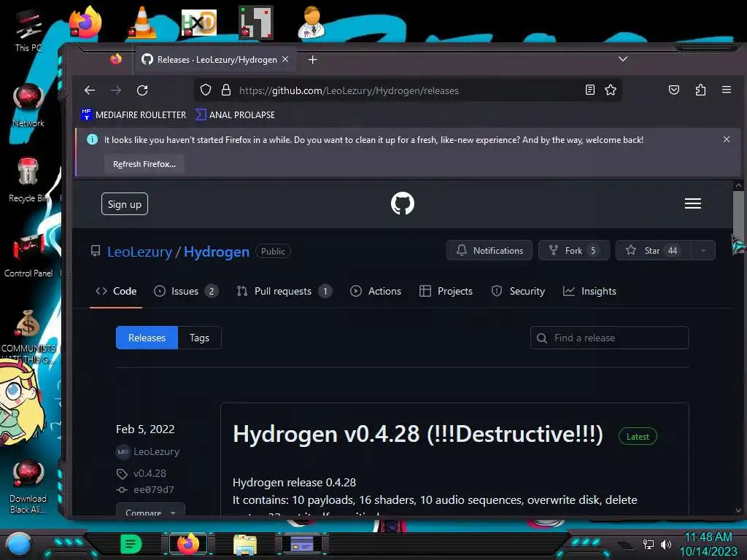The height and width of the screenshot is (560, 747).
Task: Select the Tags toggle button
Action: click(x=199, y=338)
